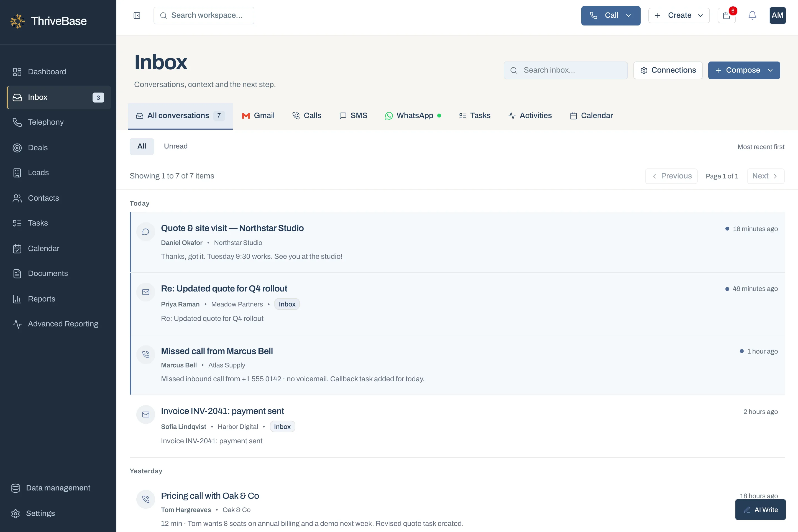Open Contacts in the sidebar
798x532 pixels.
58,198
